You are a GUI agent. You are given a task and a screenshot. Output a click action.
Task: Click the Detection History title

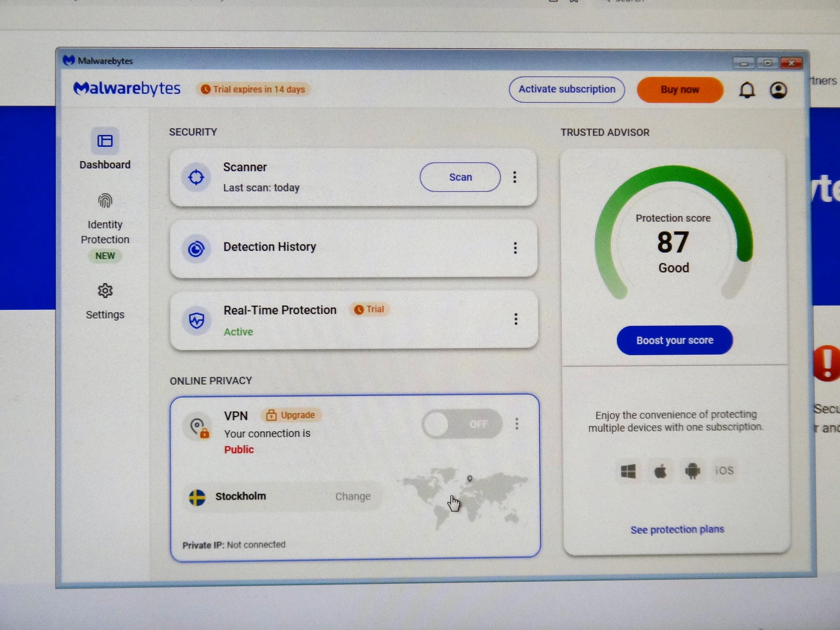pos(269,247)
